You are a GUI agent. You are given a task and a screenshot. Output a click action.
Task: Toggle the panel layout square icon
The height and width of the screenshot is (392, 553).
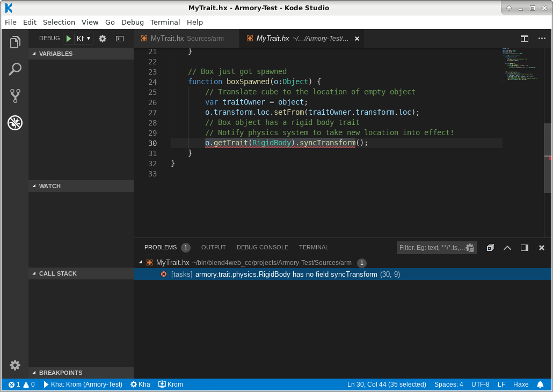pyautogui.click(x=524, y=247)
